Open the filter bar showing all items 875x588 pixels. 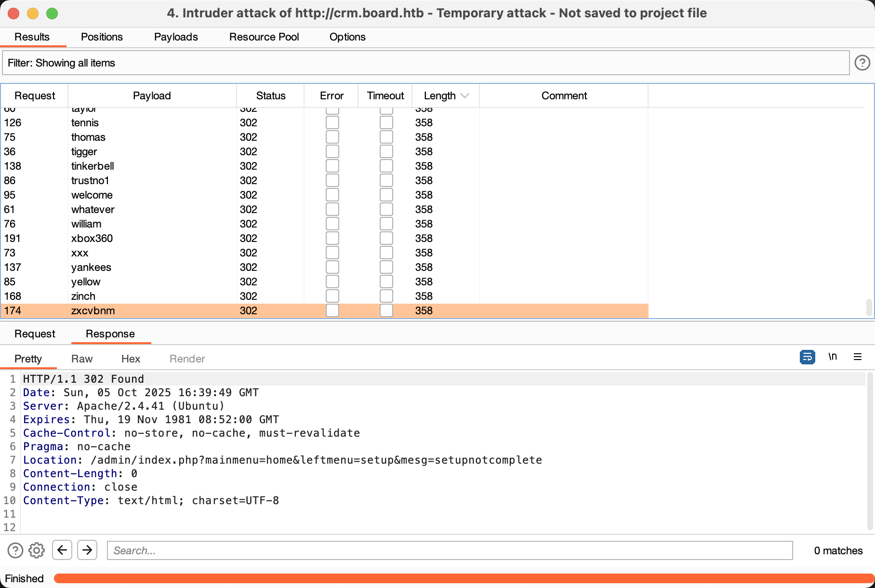[425, 63]
